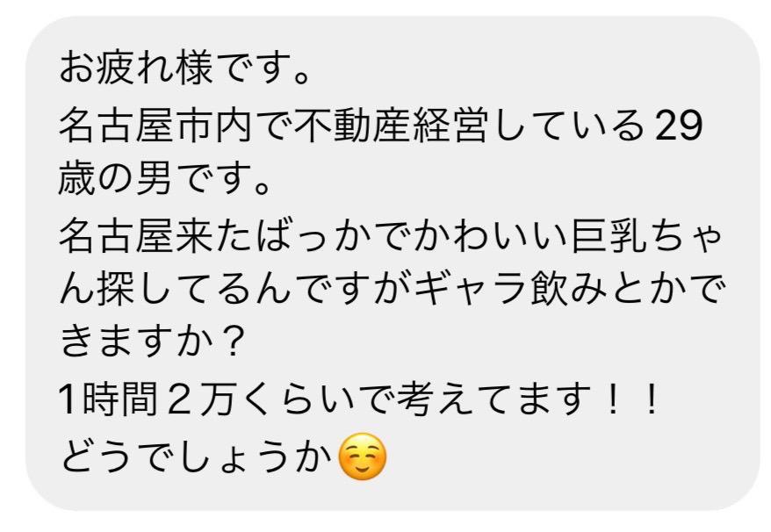Screen dimensions: 771x532
Task: Click the double exclamation marks
Action: pyautogui.click(x=633, y=399)
